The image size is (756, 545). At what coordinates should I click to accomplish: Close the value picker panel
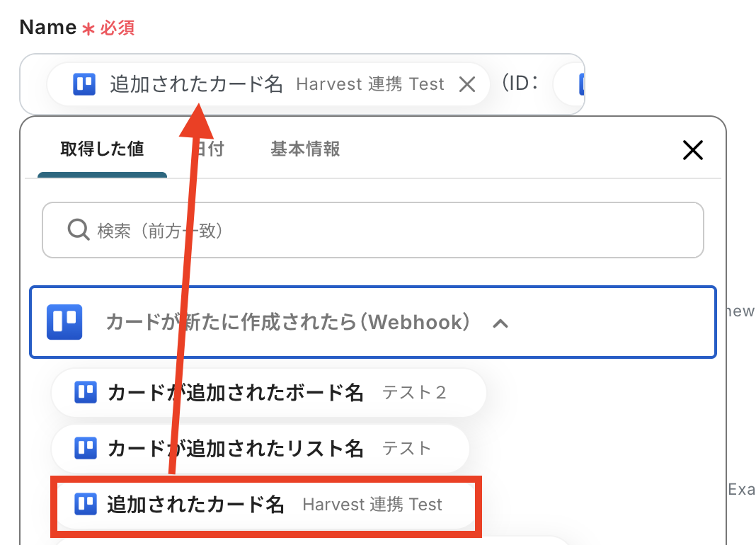click(693, 150)
